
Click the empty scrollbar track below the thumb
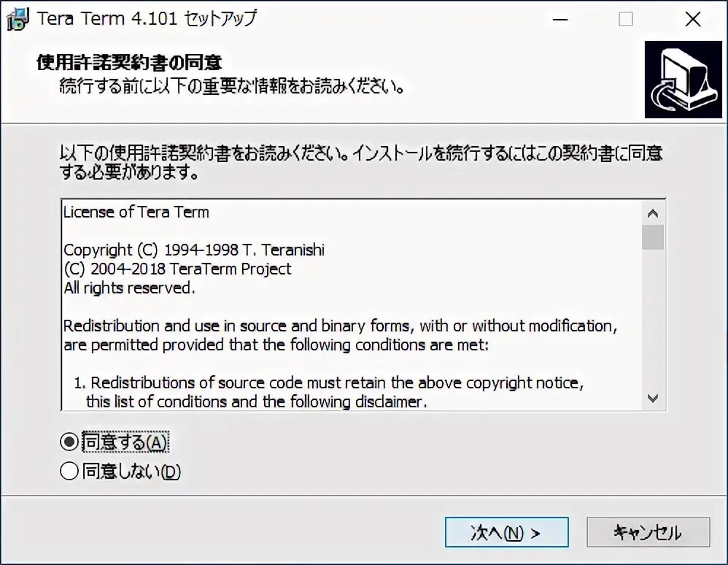(x=653, y=319)
